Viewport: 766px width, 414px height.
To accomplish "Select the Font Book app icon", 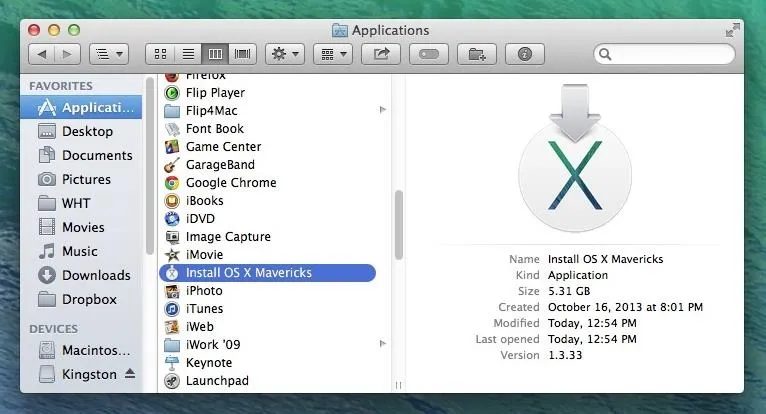I will click(x=172, y=129).
